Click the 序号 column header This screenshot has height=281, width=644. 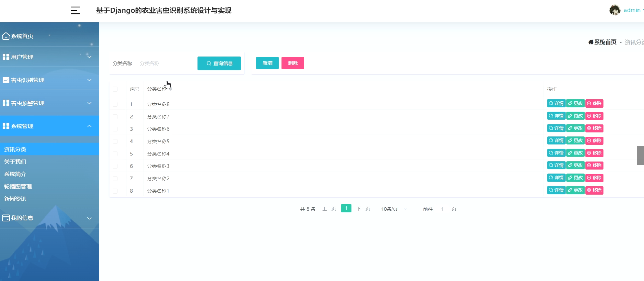pyautogui.click(x=135, y=89)
